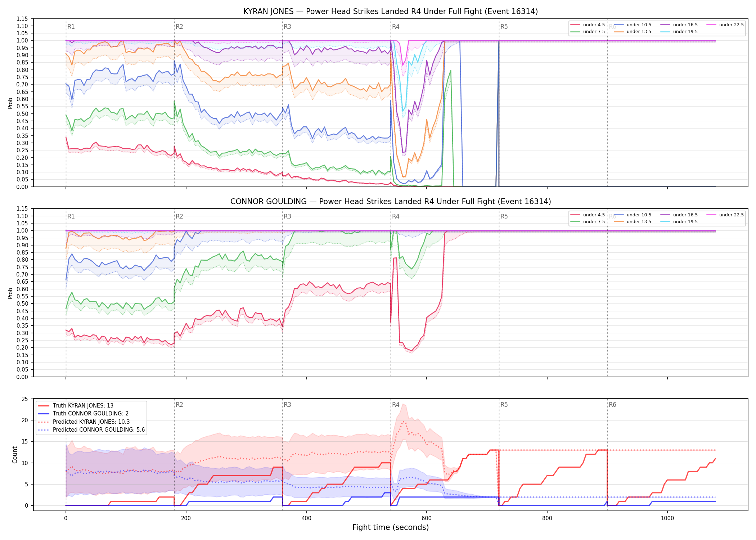Click the R3 marker in the Count chart
The width and height of the screenshot is (756, 540).
287,405
